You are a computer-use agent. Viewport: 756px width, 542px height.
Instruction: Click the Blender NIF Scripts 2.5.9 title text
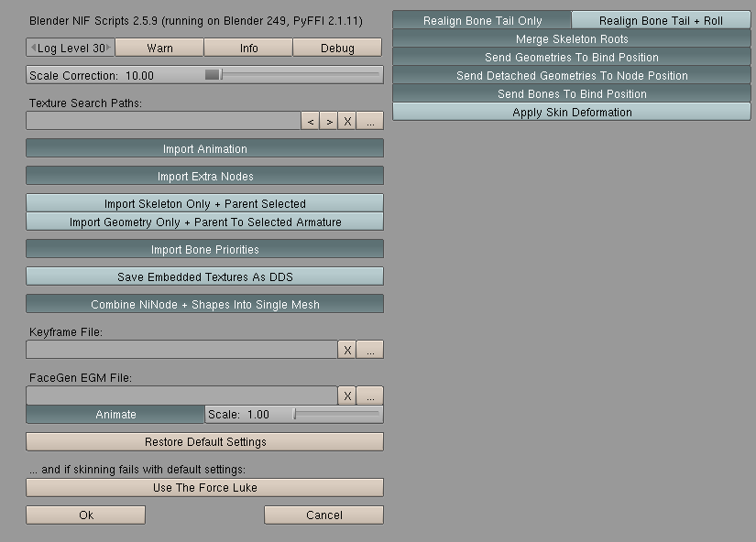click(x=196, y=21)
